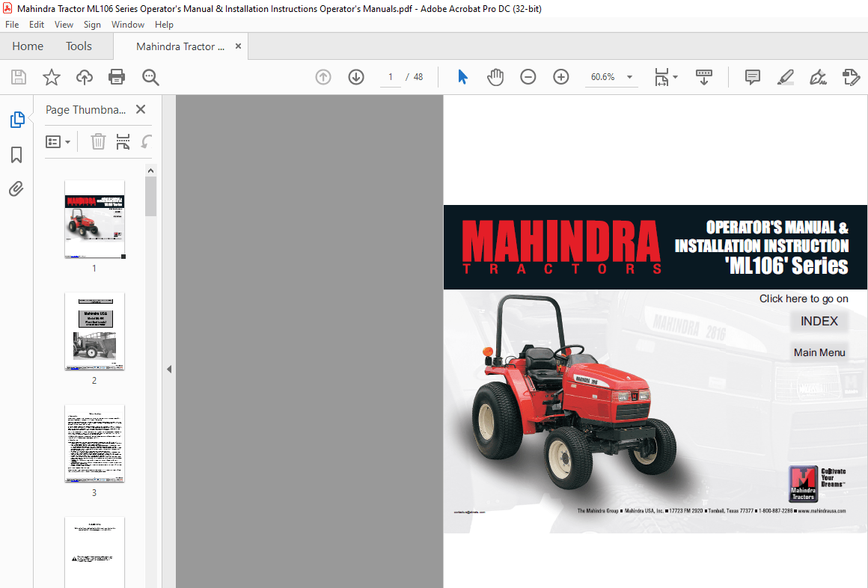The image size is (868, 588).
Task: Open the Page Thumbnails panel
Action: 16,119
